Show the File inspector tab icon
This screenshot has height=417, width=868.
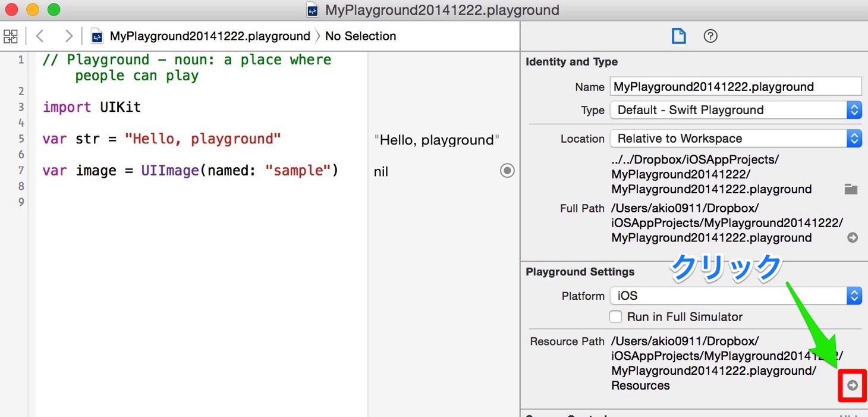click(x=678, y=36)
